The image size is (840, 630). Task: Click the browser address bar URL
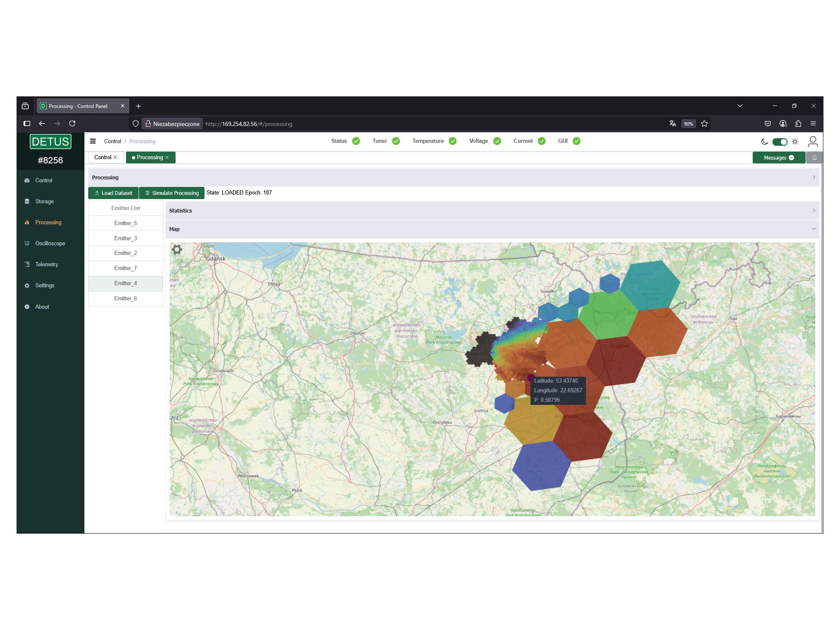(249, 124)
